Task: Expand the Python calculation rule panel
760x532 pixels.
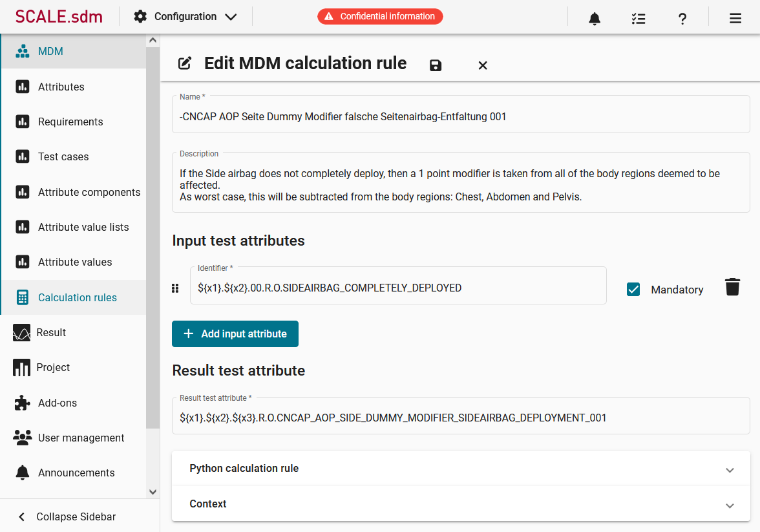Action: click(461, 469)
